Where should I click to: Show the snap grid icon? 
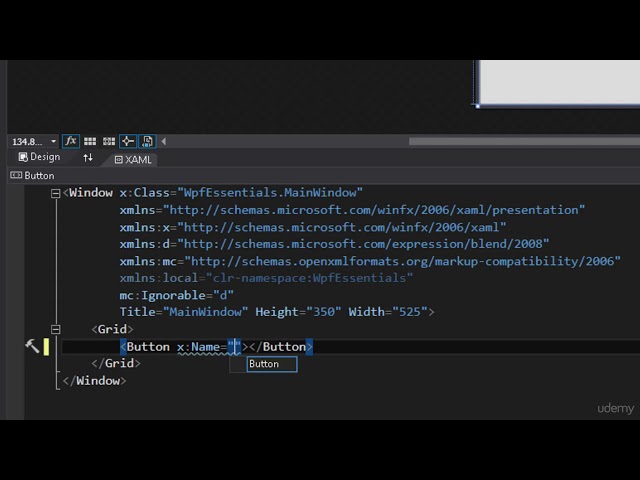pos(90,141)
